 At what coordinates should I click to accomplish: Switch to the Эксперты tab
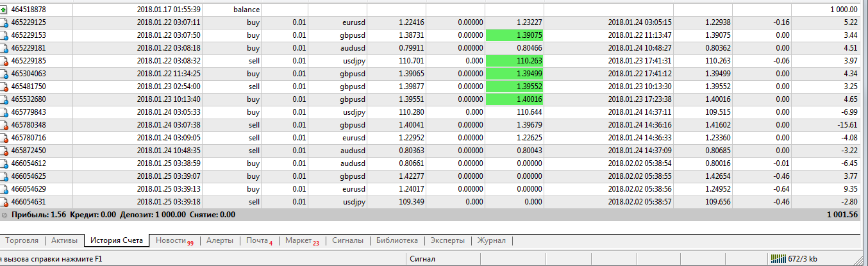447,240
